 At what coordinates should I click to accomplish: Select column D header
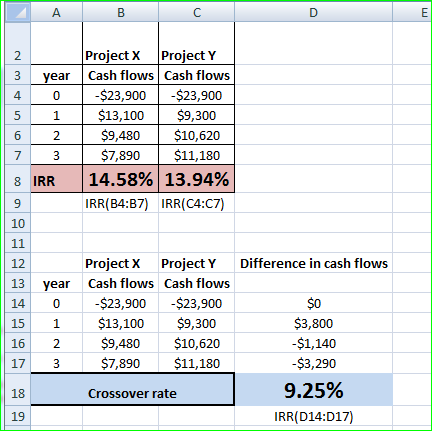pyautogui.click(x=314, y=12)
